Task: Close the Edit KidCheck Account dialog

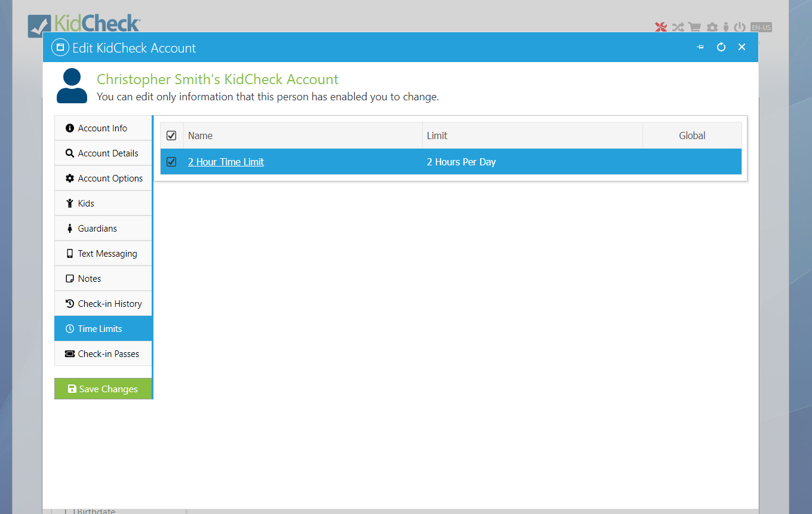Action: click(x=742, y=47)
